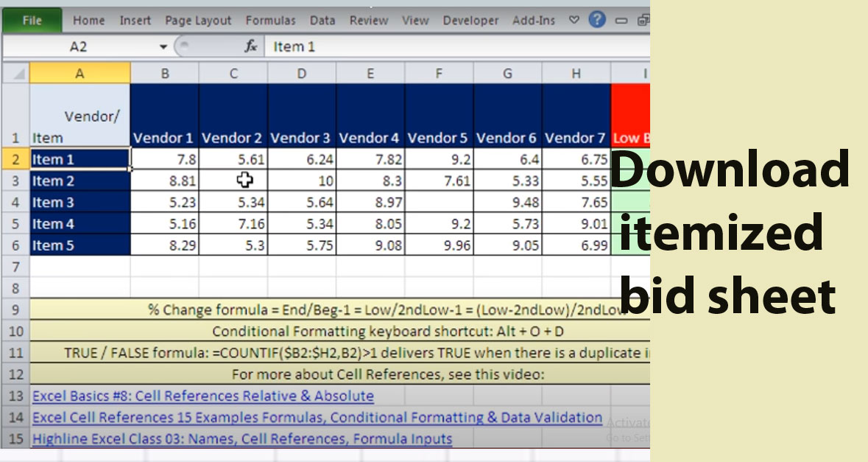Open the Excel Basics #8 Cell References link
Image resolution: width=868 pixels, height=462 pixels.
(x=200, y=396)
